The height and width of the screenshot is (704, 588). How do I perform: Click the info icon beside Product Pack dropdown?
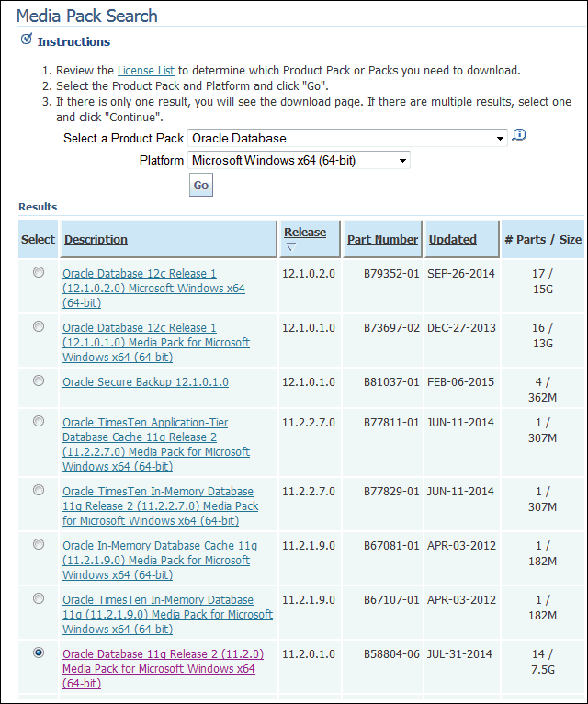[x=519, y=135]
